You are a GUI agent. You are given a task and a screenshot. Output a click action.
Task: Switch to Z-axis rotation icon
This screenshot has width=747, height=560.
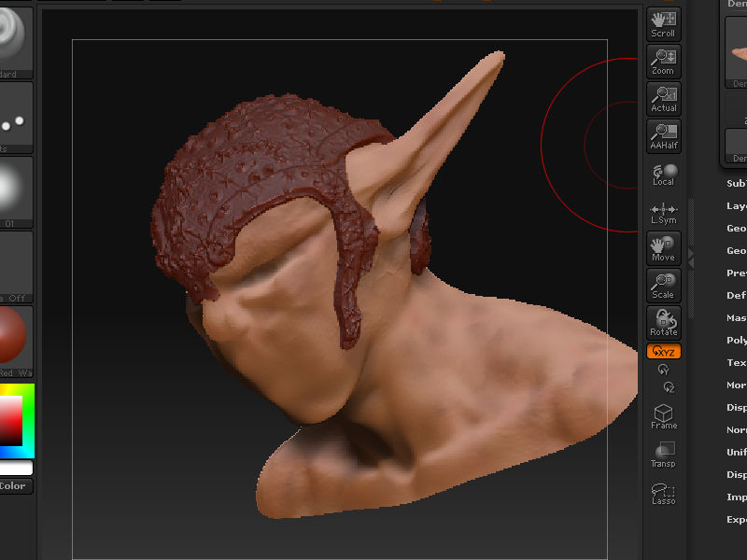coord(669,387)
